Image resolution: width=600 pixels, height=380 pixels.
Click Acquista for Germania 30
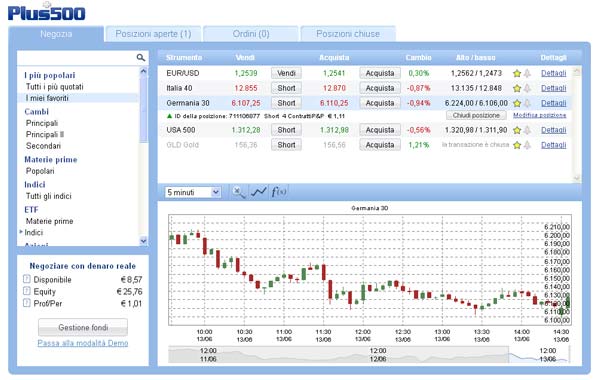tap(380, 103)
